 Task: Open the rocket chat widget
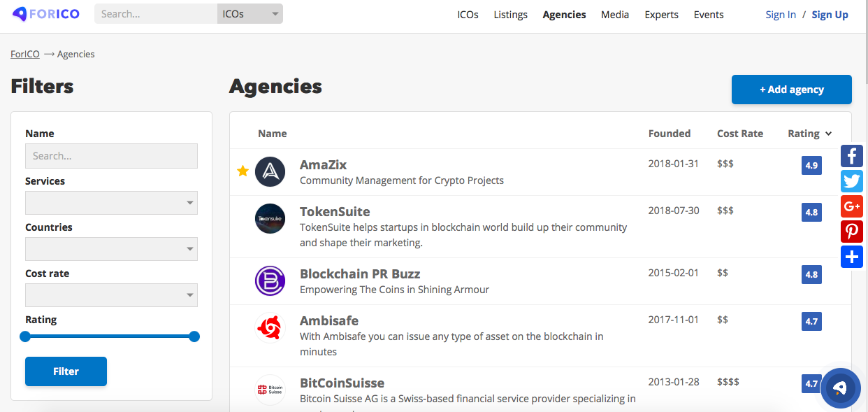pos(840,388)
